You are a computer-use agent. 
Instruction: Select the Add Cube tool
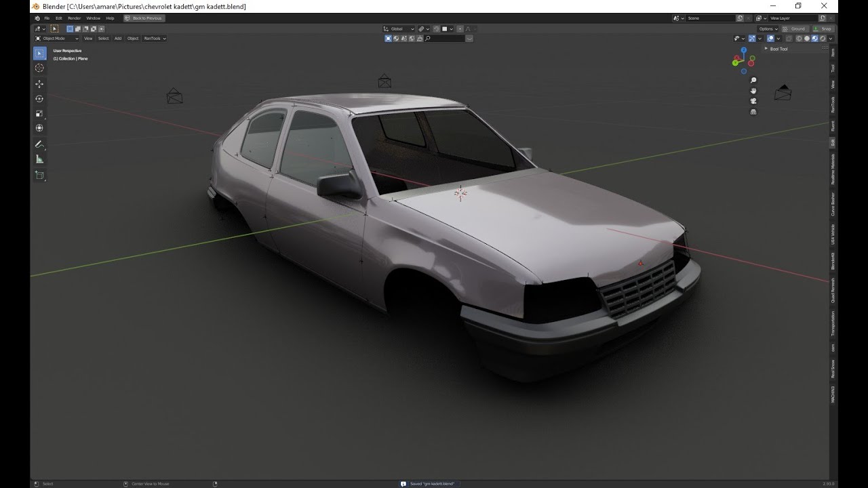coord(39,176)
